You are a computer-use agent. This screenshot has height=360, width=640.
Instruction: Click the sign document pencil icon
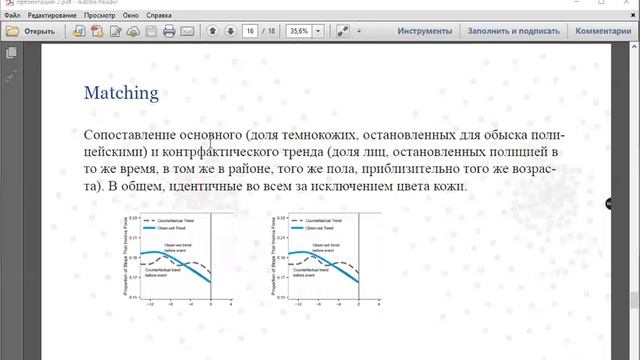(x=116, y=31)
